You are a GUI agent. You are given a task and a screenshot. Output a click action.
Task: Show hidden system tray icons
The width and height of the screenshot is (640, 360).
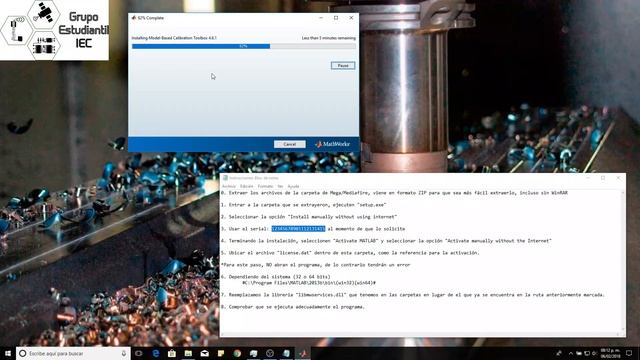coord(571,353)
